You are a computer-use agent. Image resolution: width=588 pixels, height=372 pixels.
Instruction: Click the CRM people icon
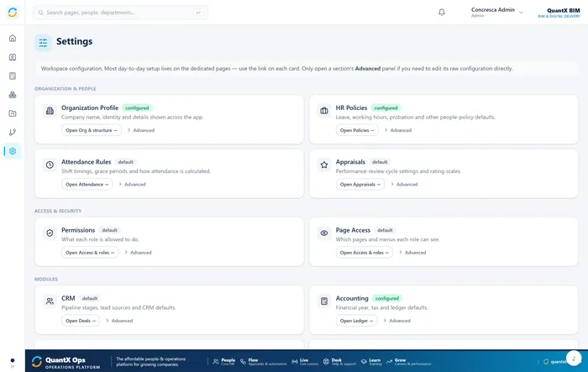(50, 301)
